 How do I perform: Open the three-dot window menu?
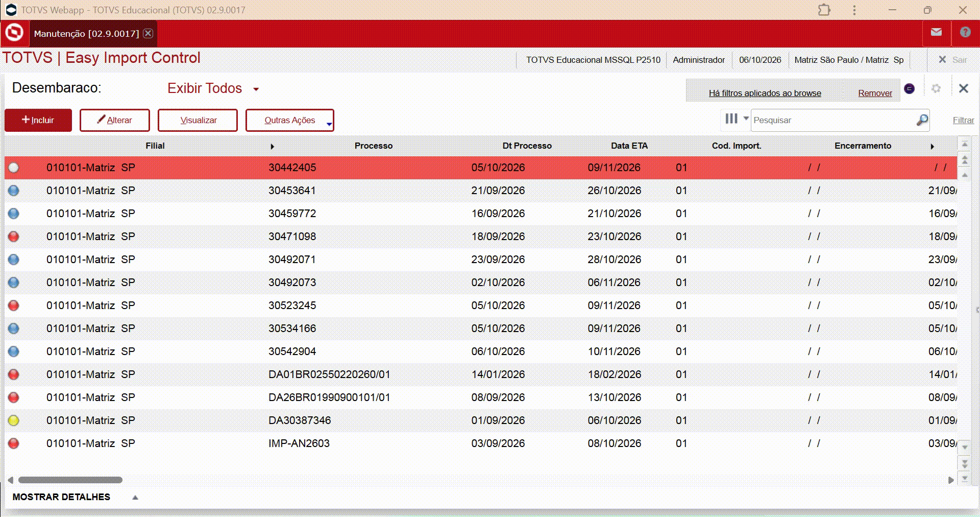pos(854,10)
